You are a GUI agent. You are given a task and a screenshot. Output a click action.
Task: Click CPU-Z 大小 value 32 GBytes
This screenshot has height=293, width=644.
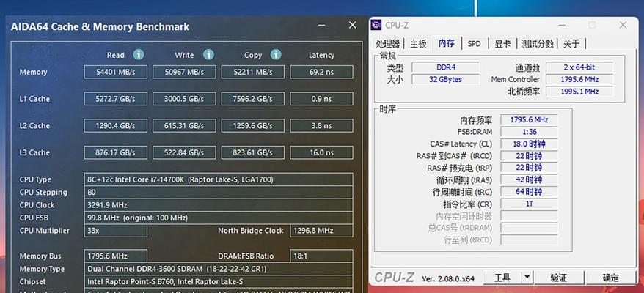tap(446, 79)
